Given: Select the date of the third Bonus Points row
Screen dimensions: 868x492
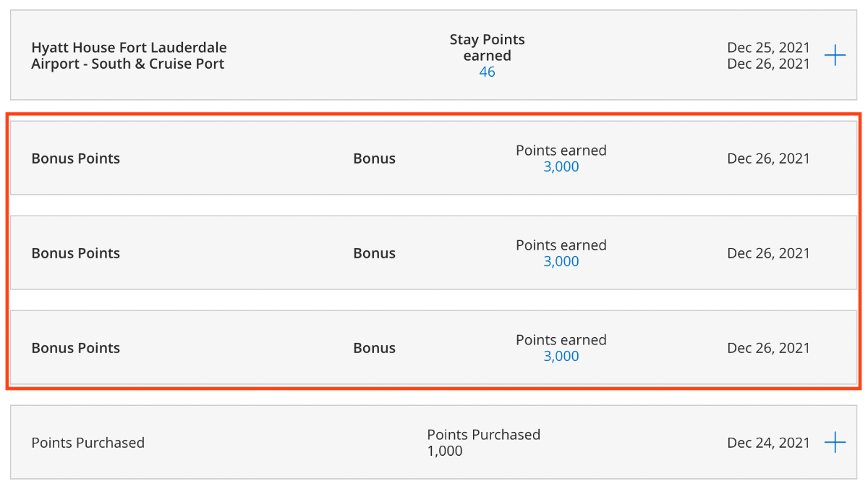Looking at the screenshot, I should click(x=769, y=348).
